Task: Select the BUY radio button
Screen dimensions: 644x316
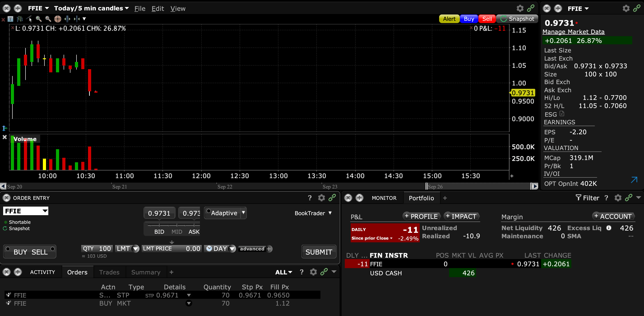Action: click(x=8, y=249)
